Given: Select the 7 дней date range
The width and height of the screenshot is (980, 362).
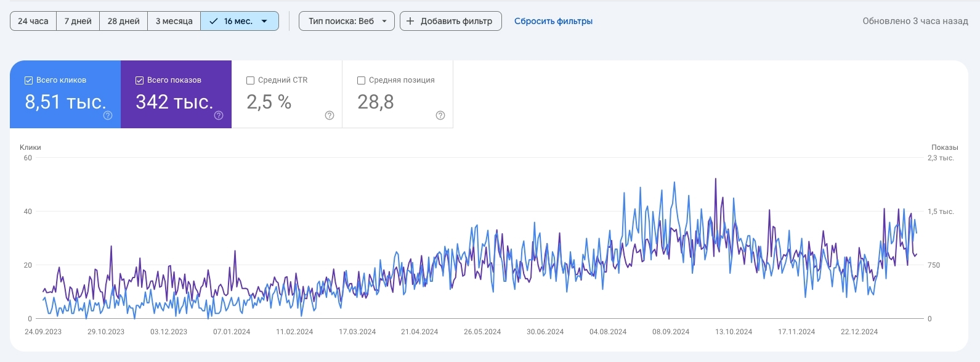Looking at the screenshot, I should pyautogui.click(x=78, y=21).
